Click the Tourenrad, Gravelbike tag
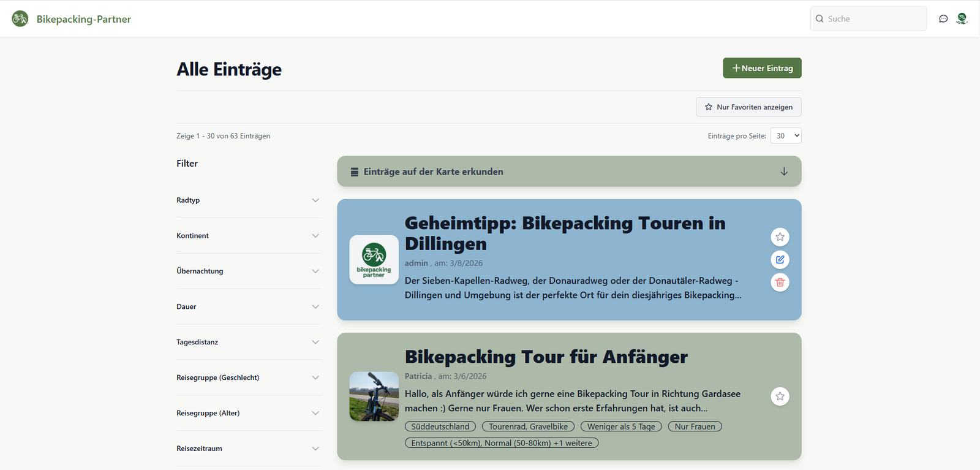The width and height of the screenshot is (980, 470). click(x=528, y=426)
